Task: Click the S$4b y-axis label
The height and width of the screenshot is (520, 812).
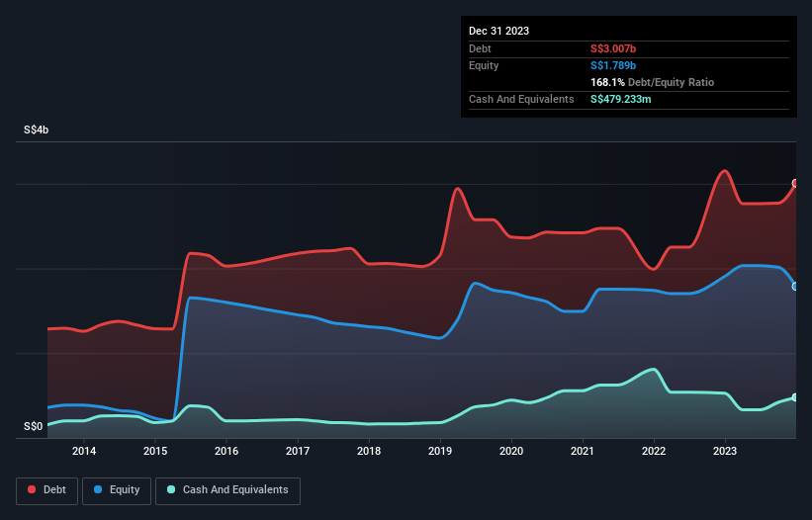Action: (x=37, y=130)
